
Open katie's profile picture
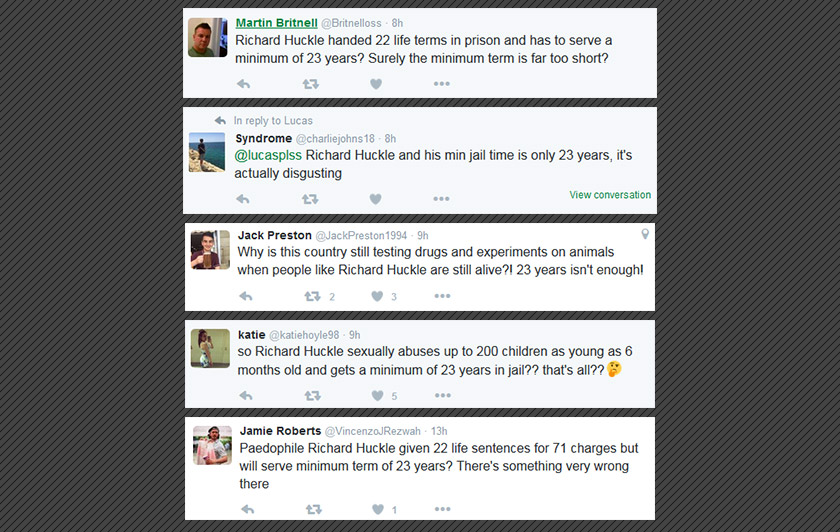[x=210, y=348]
